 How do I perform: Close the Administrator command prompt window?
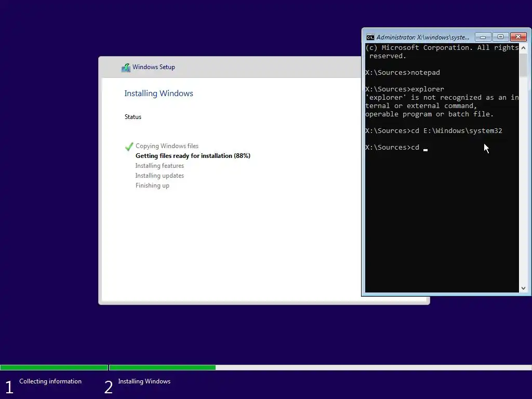click(x=518, y=37)
